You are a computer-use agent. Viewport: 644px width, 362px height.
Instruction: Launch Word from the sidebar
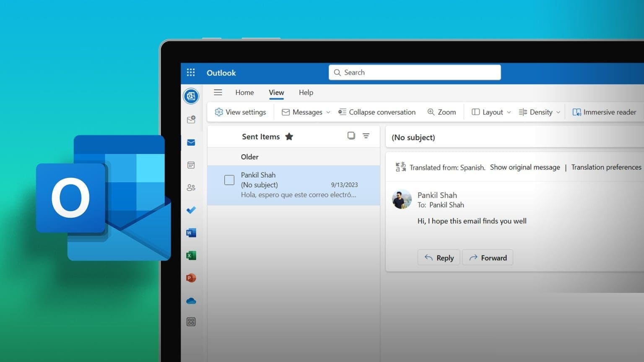(x=191, y=233)
